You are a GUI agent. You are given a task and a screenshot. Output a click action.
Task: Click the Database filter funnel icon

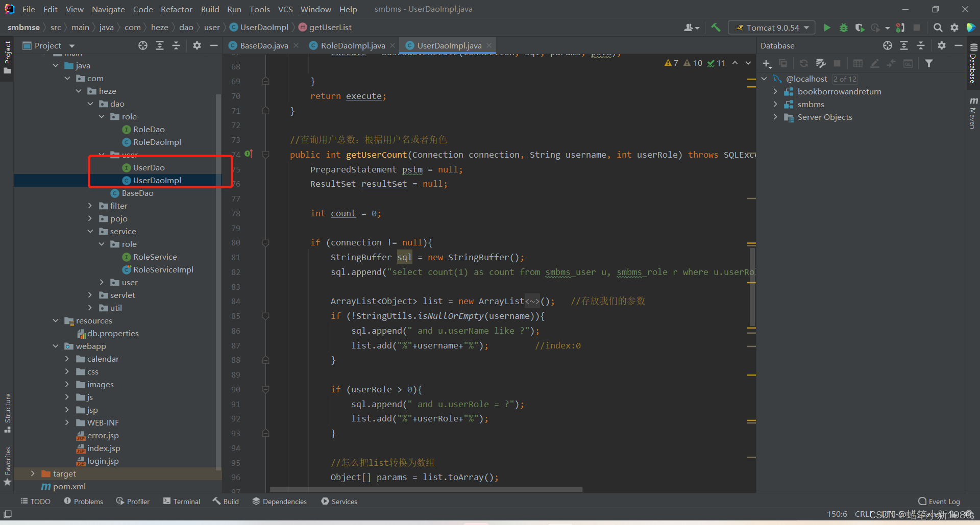[x=929, y=63]
